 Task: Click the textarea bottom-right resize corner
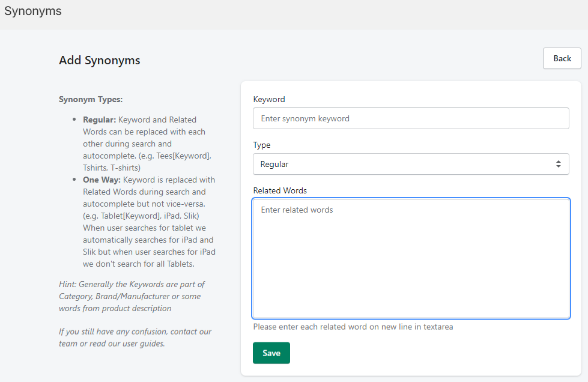(x=566, y=315)
